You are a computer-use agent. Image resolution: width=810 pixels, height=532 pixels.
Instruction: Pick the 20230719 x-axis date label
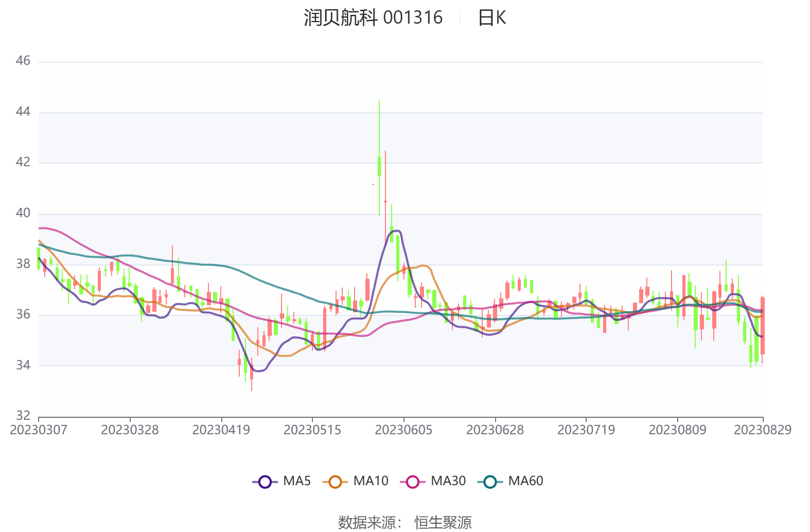pos(586,430)
